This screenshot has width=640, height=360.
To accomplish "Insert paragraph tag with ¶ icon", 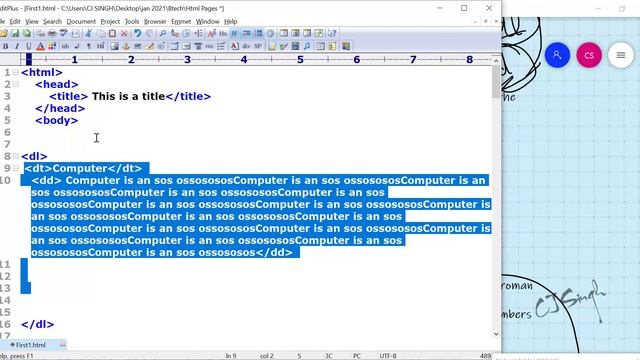I will click(x=89, y=47).
